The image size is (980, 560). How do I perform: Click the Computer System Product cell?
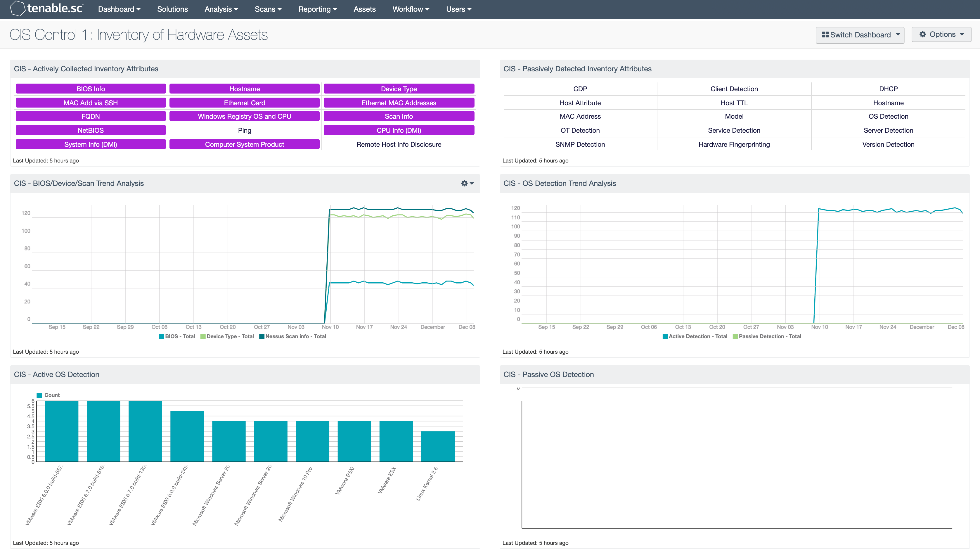click(245, 144)
